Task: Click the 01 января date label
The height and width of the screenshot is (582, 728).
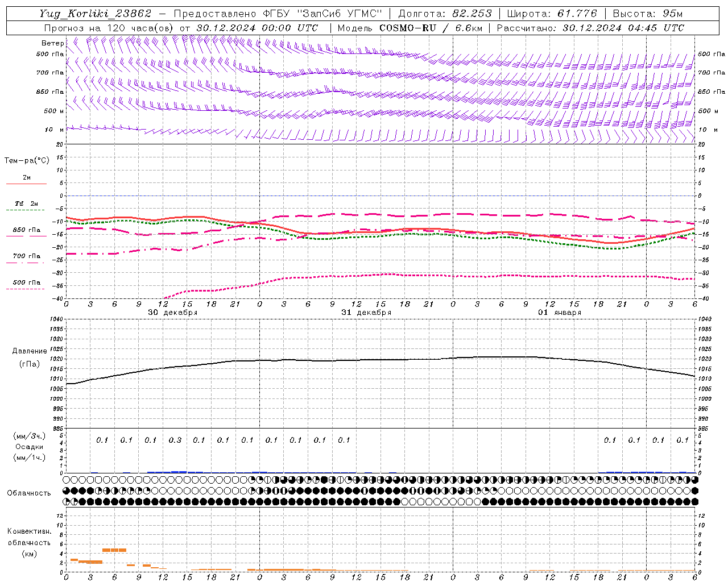Action: [560, 313]
